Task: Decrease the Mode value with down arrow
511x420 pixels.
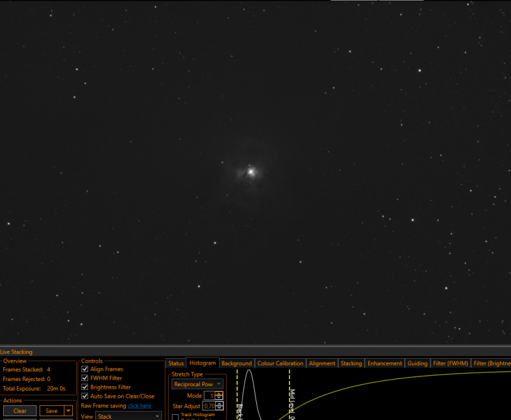Action: [219, 398]
